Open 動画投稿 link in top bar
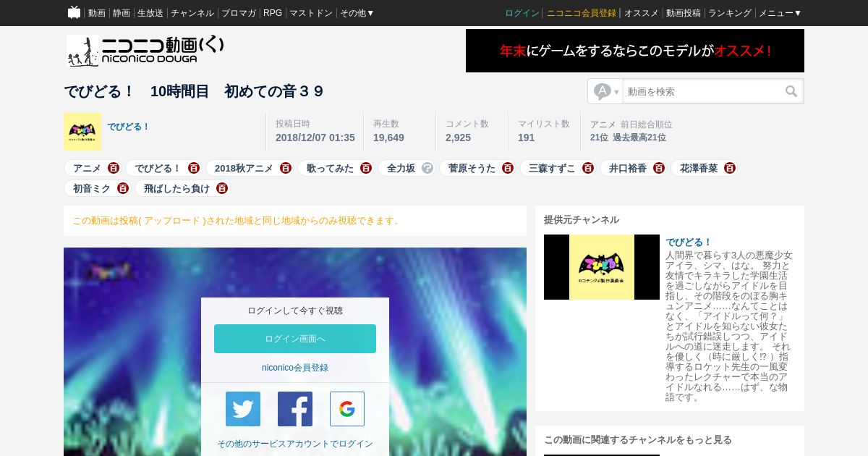The image size is (868, 456). [x=684, y=13]
